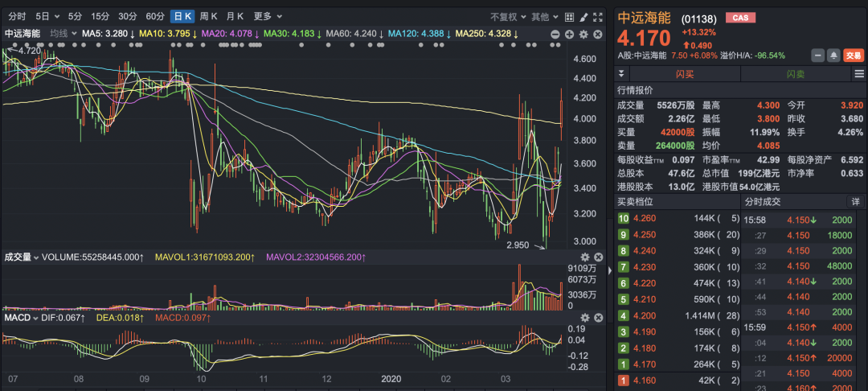
Task: Click the orange 交易 trade button
Action: coord(853,56)
